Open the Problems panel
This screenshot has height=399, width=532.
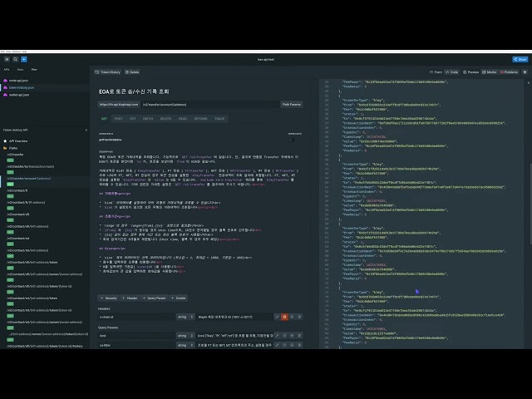coord(509,72)
